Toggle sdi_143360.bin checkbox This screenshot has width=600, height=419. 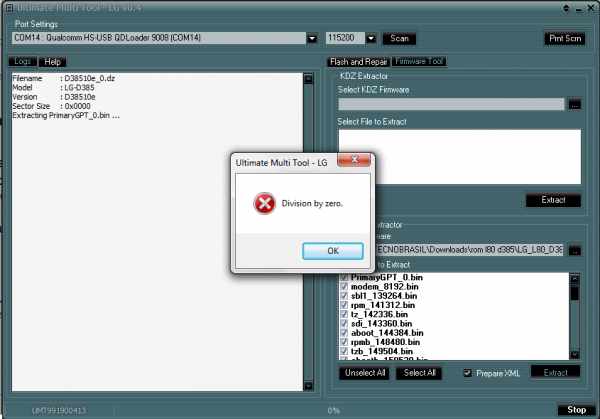pos(344,323)
